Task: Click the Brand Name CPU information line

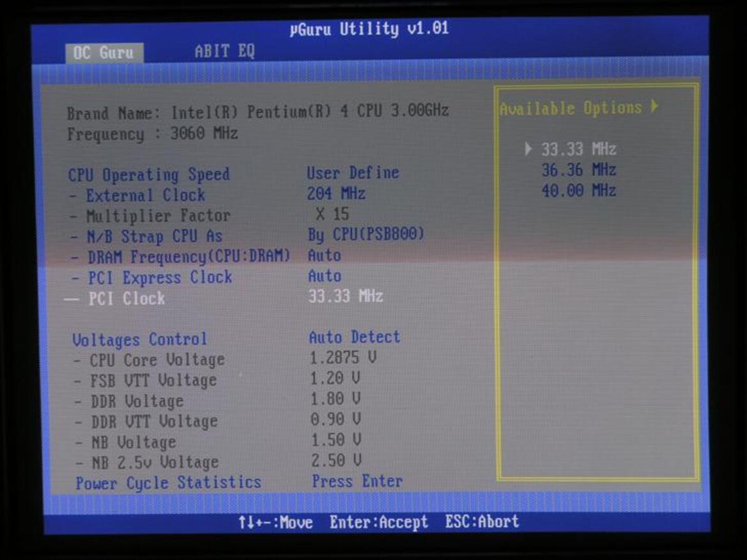Action: pyautogui.click(x=258, y=112)
